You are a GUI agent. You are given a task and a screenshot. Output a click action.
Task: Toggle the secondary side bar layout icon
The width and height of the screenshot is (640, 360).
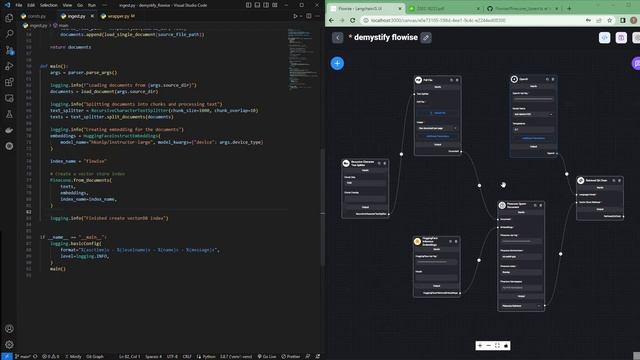[x=266, y=5]
